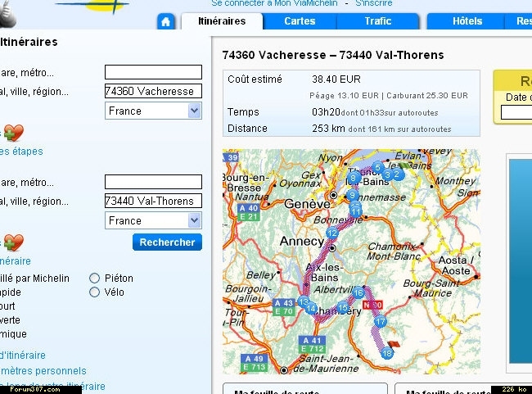The width and height of the screenshot is (532, 394).
Task: Click the A 49 E 713 road sign
Action: point(254,362)
